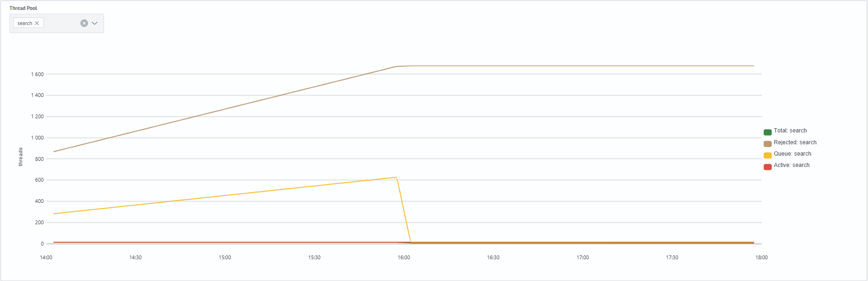Click the 15:00 time axis label
Viewport: 868px width, 281px height.
coord(225,257)
